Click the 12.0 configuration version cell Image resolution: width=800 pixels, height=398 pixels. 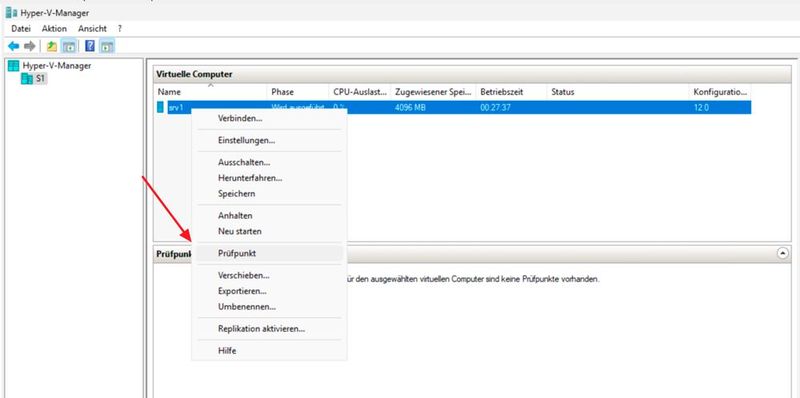click(x=701, y=108)
